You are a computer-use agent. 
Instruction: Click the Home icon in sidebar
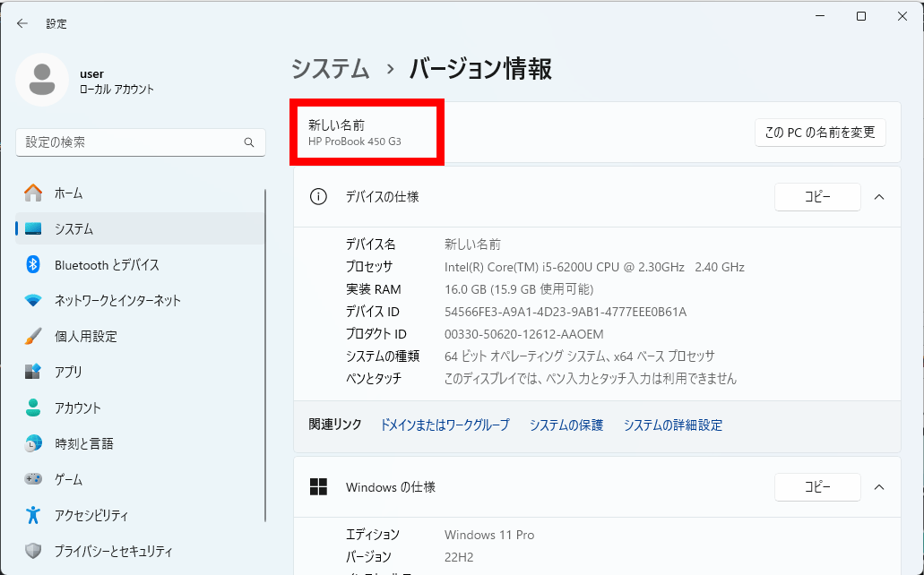click(33, 193)
